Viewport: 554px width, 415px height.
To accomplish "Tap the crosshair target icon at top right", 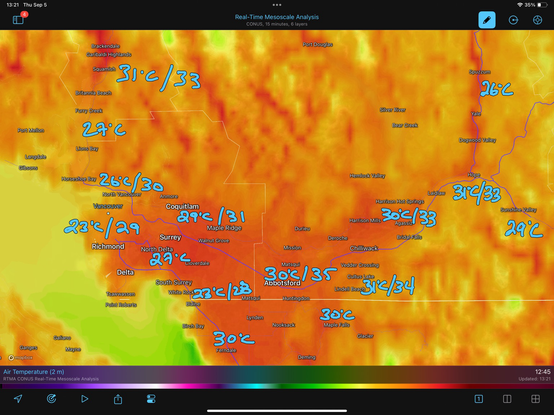I will 537,20.
